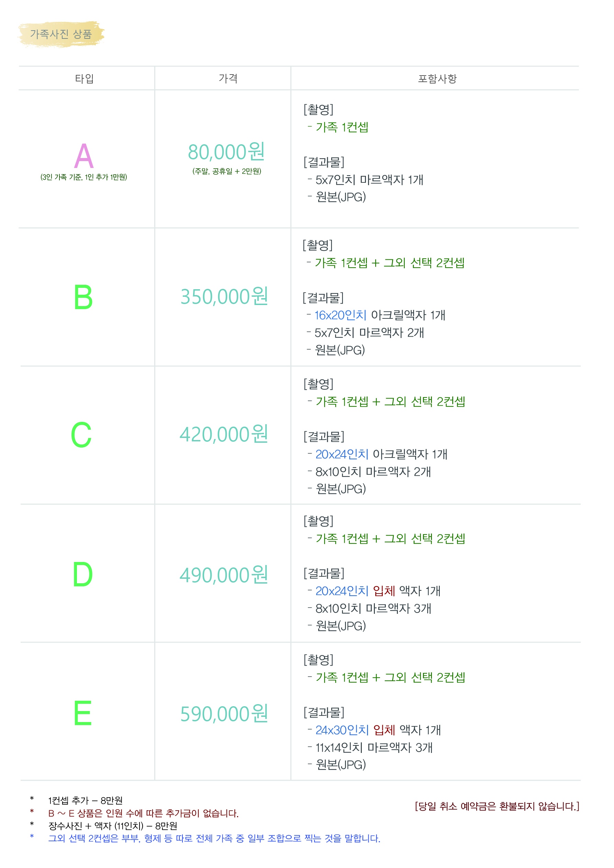Click the 당일 취소 예약금 refund notice
614x868 pixels.
coord(497,806)
